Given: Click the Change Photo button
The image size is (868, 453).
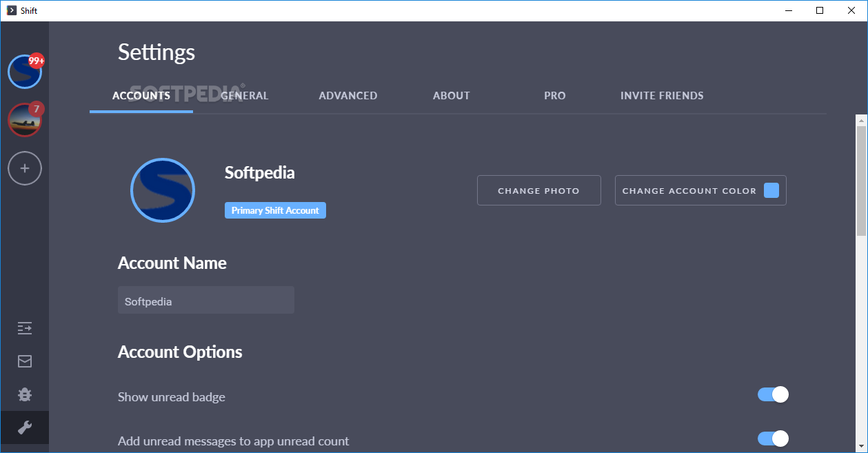Looking at the screenshot, I should [539, 190].
